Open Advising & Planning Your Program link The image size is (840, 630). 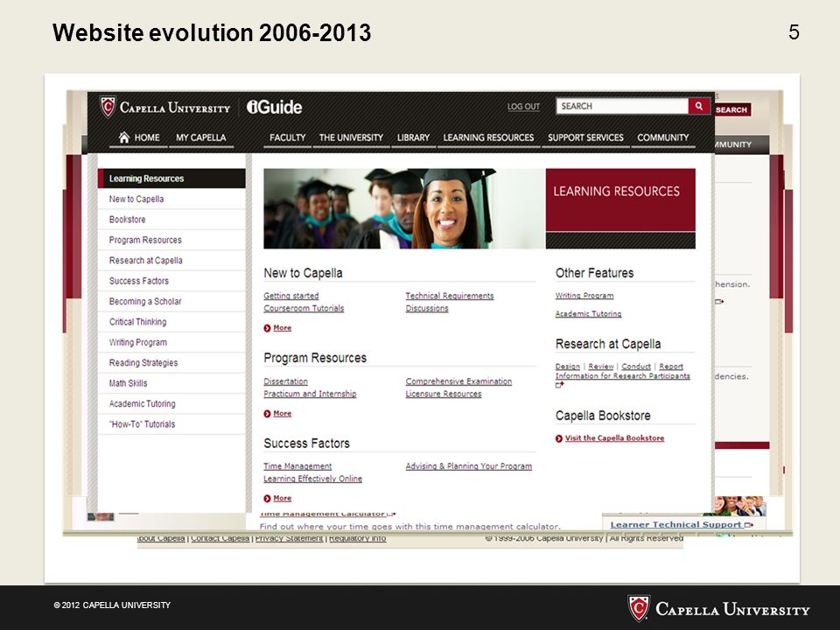pyautogui.click(x=469, y=466)
